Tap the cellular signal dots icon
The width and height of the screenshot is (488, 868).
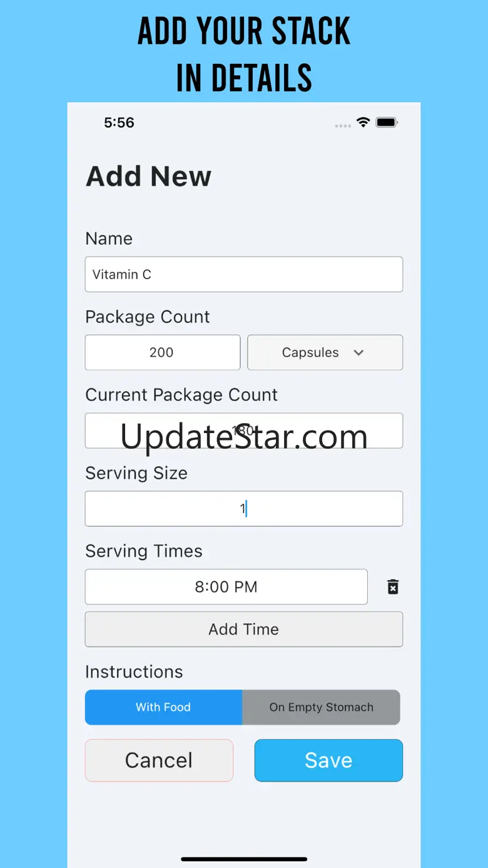343,126
